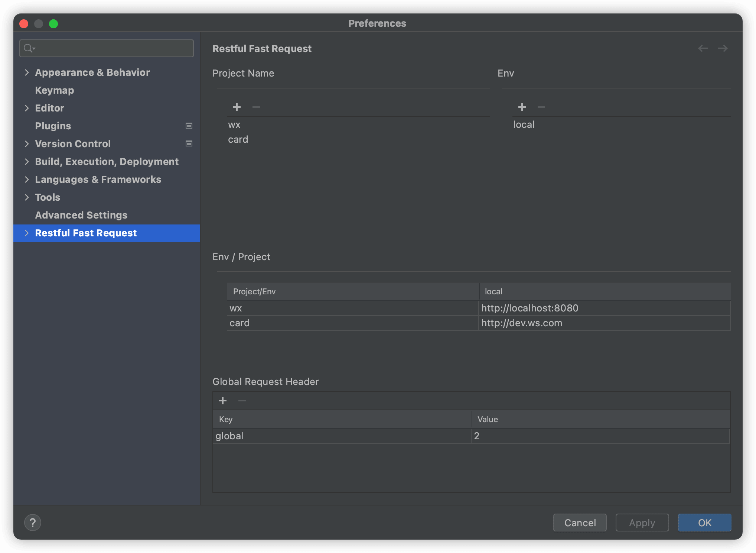Screen dimensions: 756x553
Task: Expand the Editor settings tree node
Action: pyautogui.click(x=27, y=108)
